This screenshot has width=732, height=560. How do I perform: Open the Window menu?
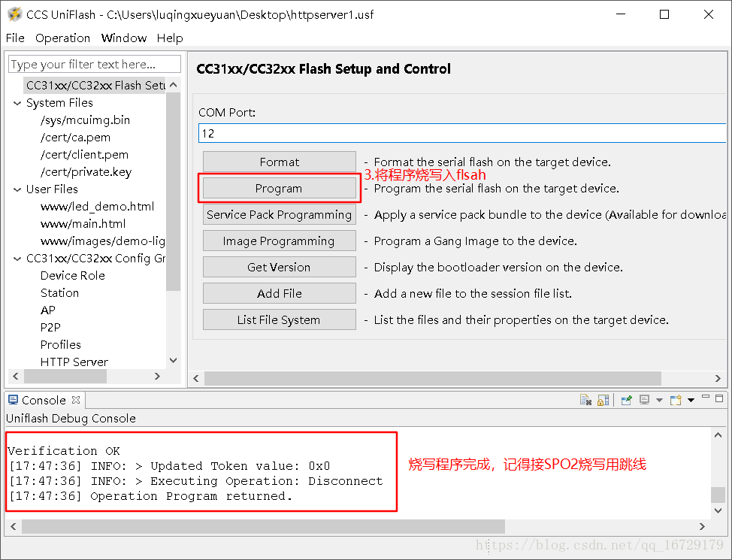click(x=124, y=38)
